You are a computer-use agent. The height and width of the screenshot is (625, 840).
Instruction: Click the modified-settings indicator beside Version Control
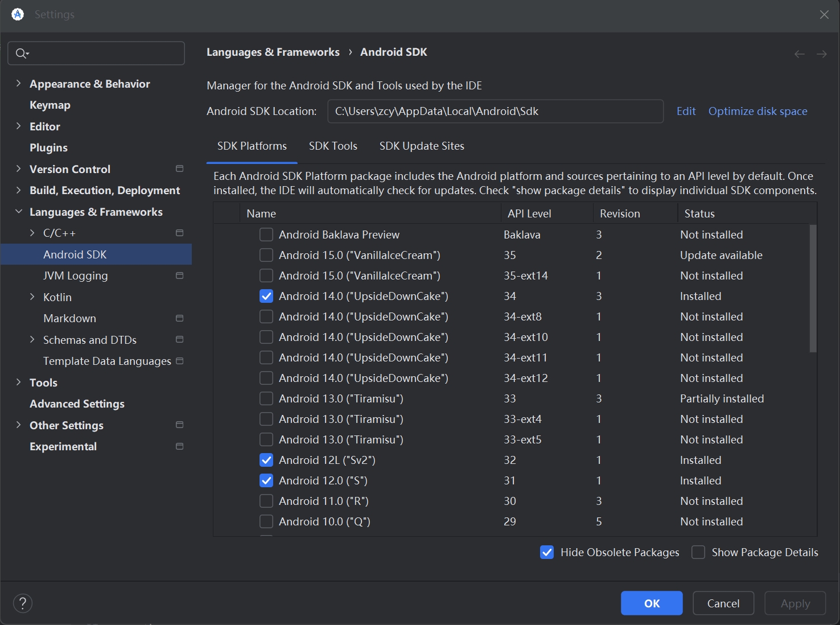(179, 169)
